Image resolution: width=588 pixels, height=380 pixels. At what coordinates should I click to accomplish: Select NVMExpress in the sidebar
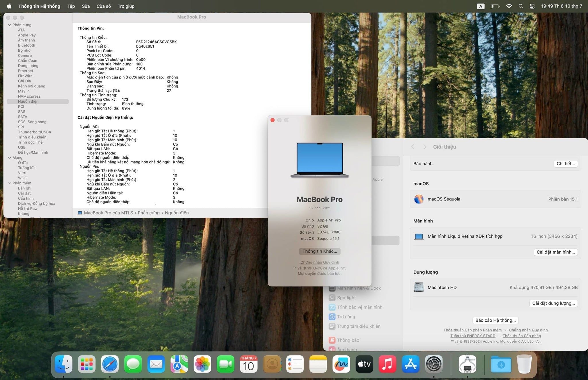coord(29,97)
